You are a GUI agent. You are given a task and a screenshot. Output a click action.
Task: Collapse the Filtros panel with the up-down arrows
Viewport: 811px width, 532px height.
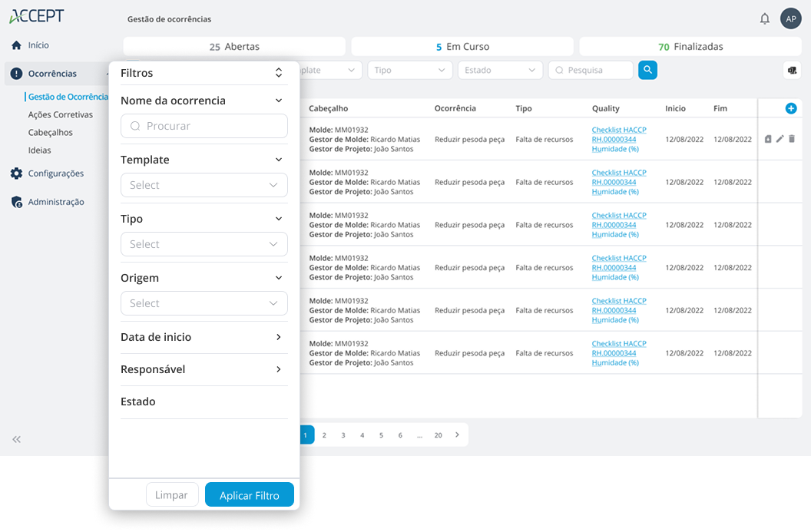point(279,73)
